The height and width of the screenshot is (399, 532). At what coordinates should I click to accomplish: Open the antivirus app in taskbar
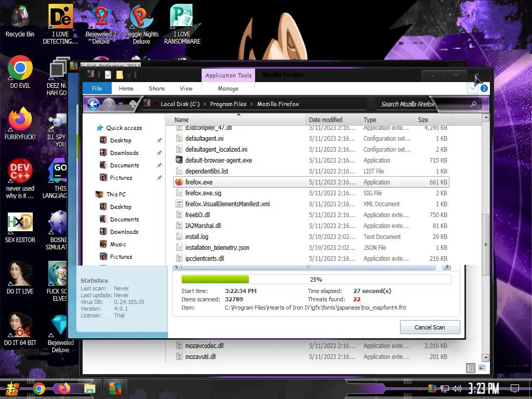pos(115,389)
